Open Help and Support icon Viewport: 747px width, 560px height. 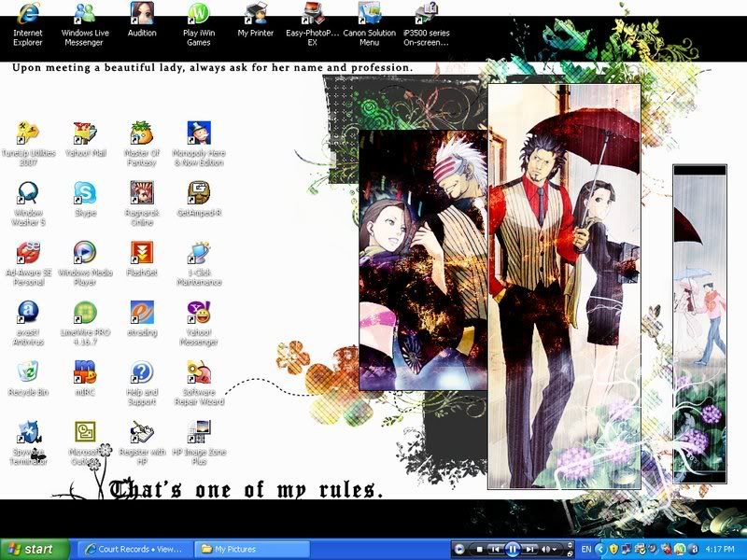[142, 384]
